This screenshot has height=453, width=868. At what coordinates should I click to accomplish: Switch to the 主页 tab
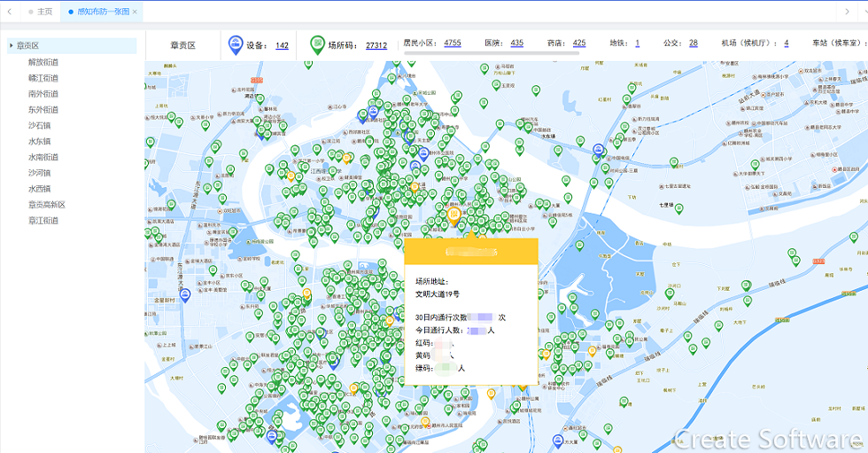click(x=43, y=12)
